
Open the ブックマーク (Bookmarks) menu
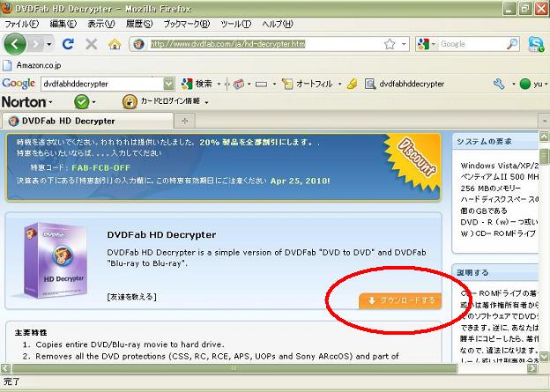click(x=187, y=24)
